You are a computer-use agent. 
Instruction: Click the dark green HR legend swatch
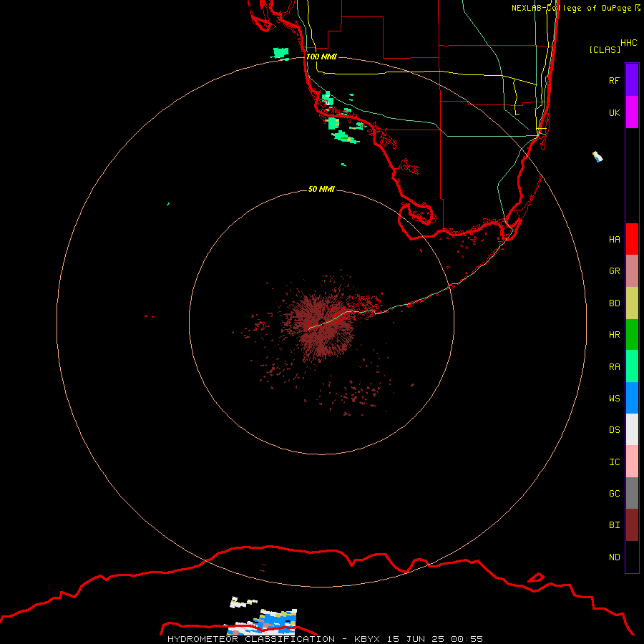632,335
